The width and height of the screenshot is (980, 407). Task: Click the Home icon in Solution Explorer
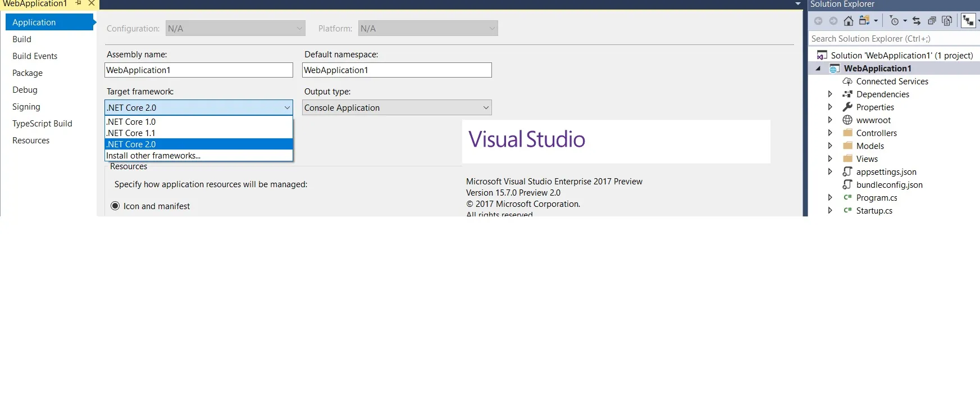(849, 21)
